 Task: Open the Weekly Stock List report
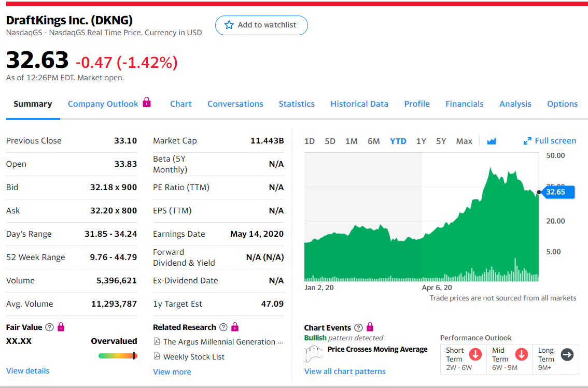coord(194,357)
